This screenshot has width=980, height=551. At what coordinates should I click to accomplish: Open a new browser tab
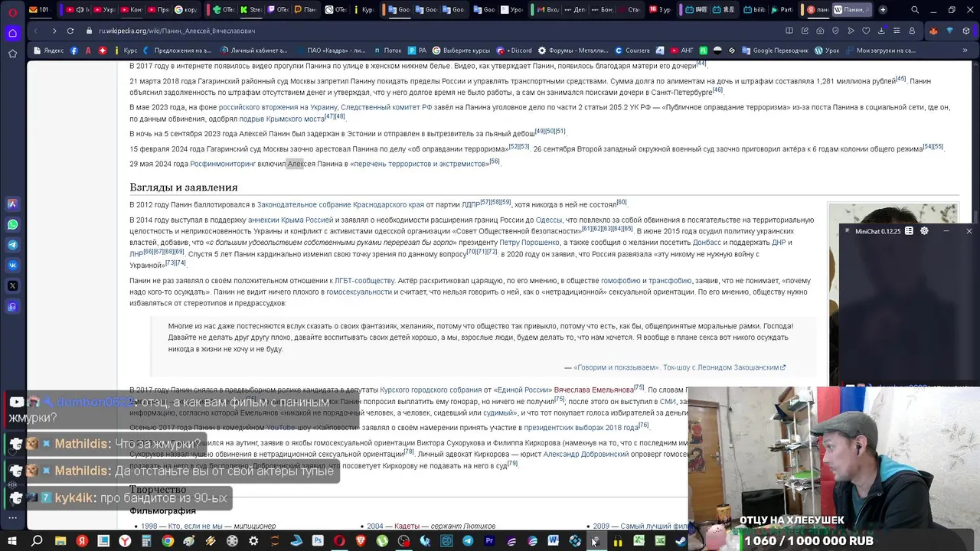point(883,10)
